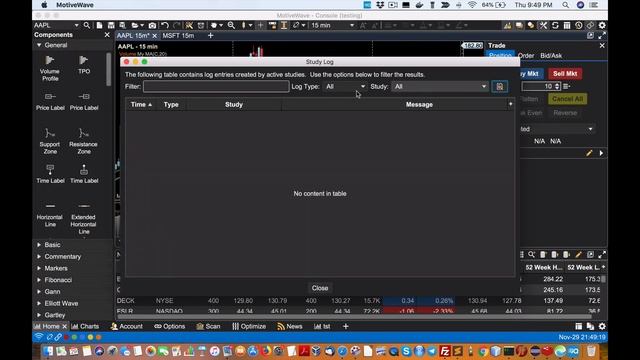
Task: Expand the Gann components section
Action: coord(39,291)
